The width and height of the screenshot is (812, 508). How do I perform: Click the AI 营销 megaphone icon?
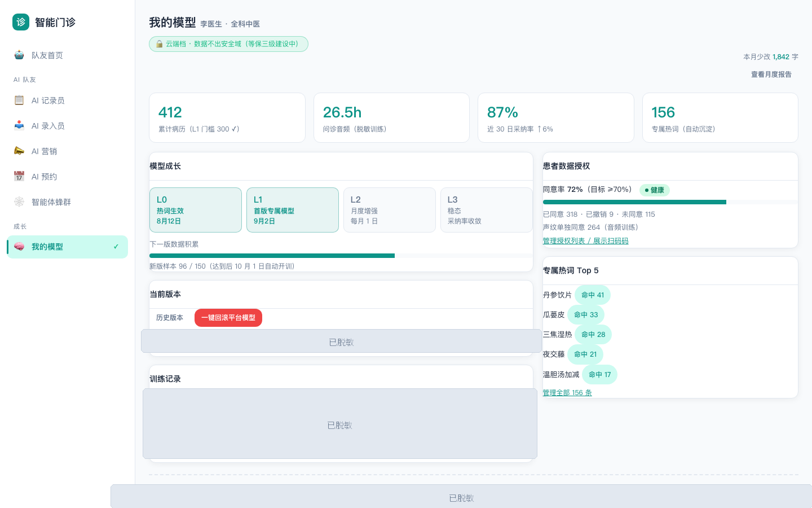(x=19, y=151)
